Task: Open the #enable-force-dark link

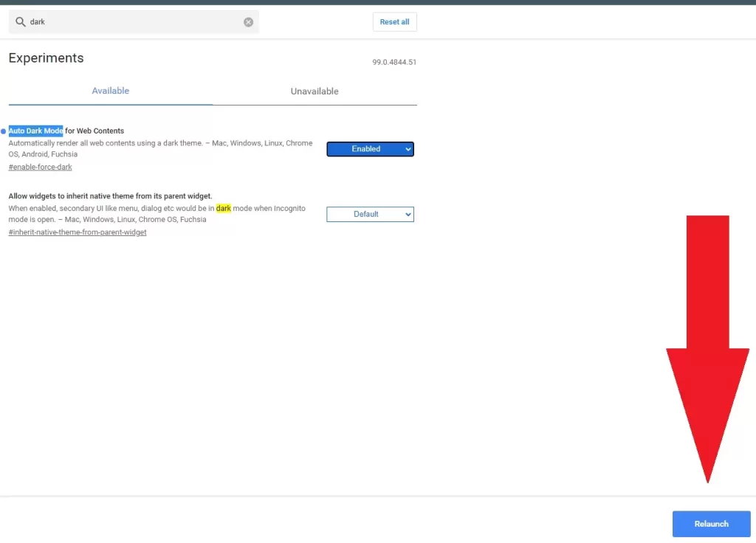Action: point(40,167)
